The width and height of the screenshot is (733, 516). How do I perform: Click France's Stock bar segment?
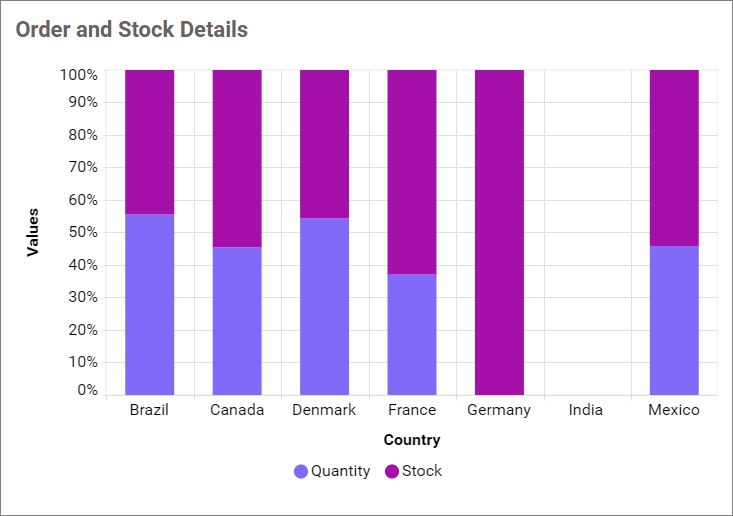412,172
